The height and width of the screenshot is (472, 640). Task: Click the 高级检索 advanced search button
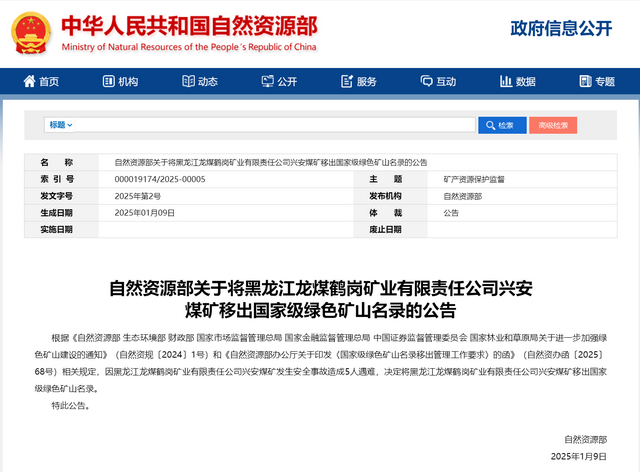coord(553,125)
